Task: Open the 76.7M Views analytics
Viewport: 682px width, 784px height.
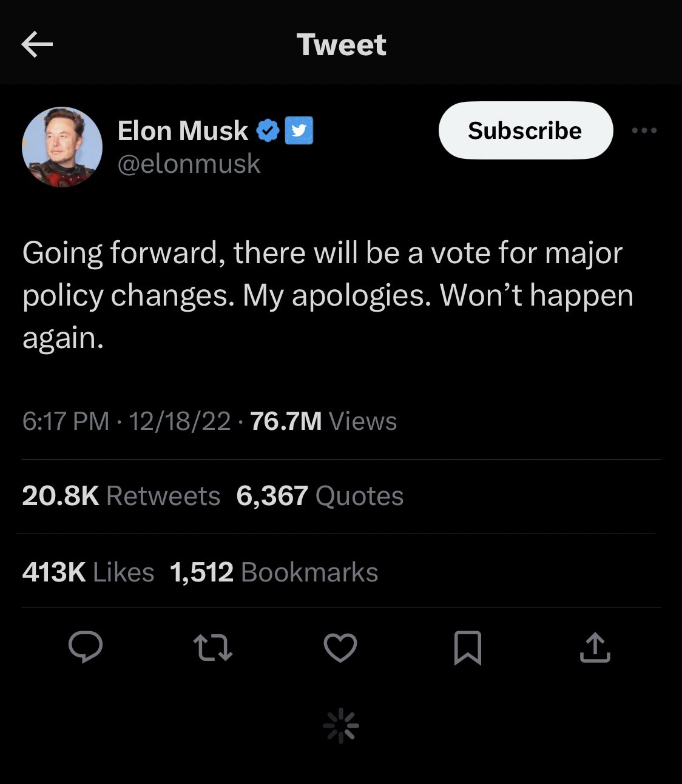Action: [323, 421]
